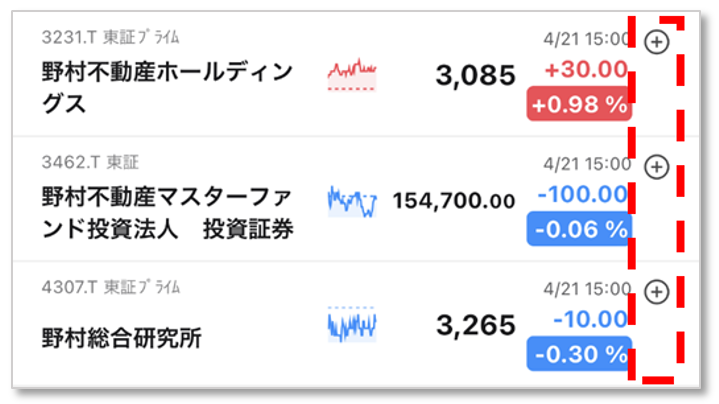Open 野村不動産マスターファンド投資法人 投資証券 listing
The height and width of the screenshot is (404, 719).
pyautogui.click(x=167, y=213)
